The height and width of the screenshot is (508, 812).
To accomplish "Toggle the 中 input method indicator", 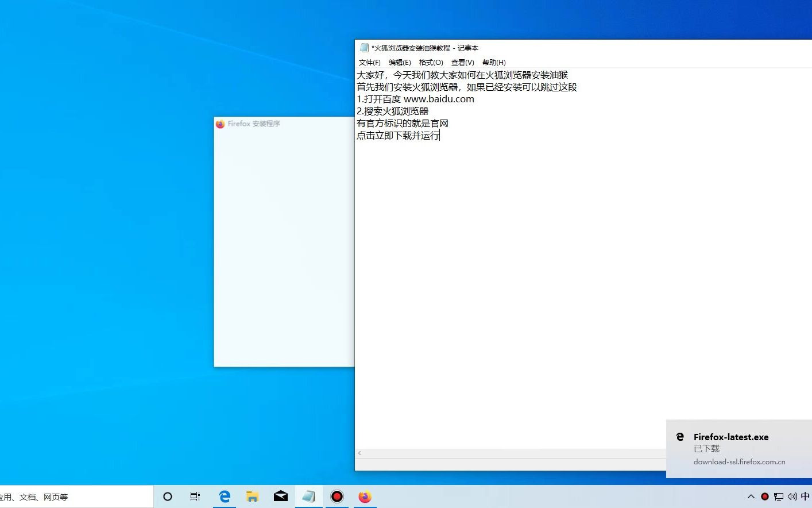I will (805, 497).
